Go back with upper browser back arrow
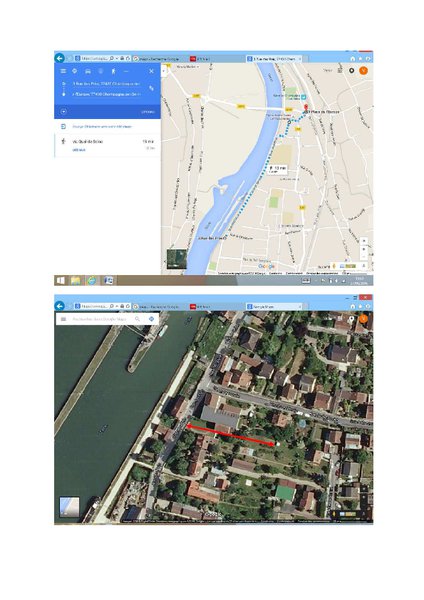This screenshot has height=600, width=424. pos(59,58)
